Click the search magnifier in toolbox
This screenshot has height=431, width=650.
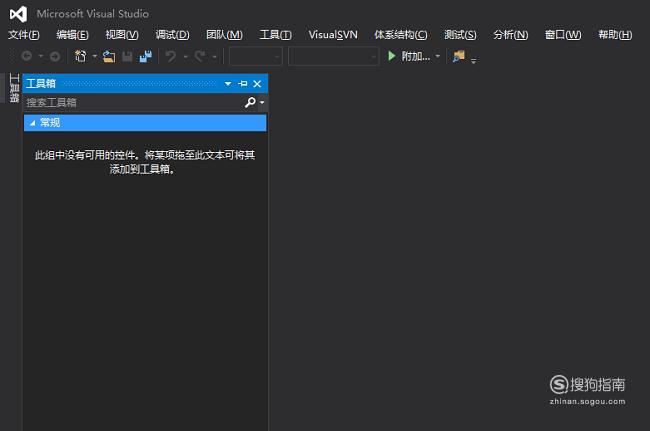(x=250, y=102)
